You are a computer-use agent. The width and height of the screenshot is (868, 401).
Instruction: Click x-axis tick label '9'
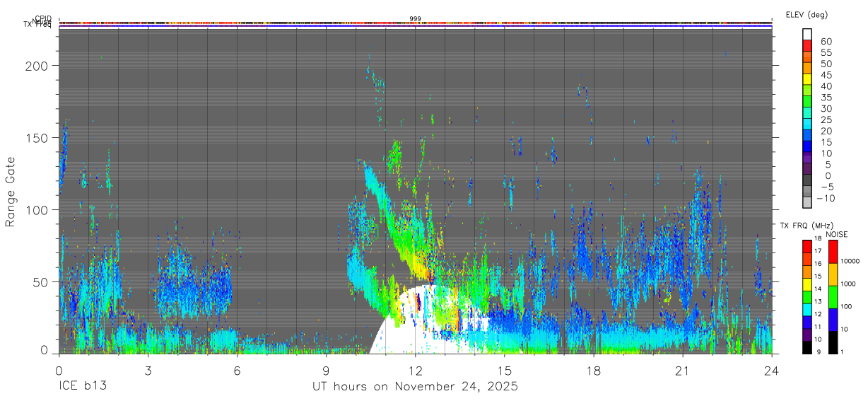(x=327, y=370)
